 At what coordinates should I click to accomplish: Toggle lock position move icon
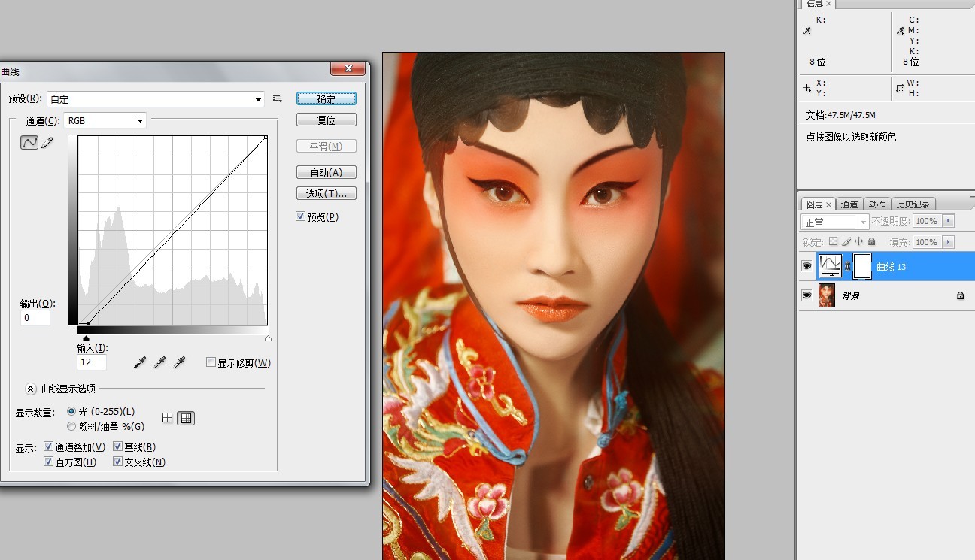pyautogui.click(x=859, y=242)
